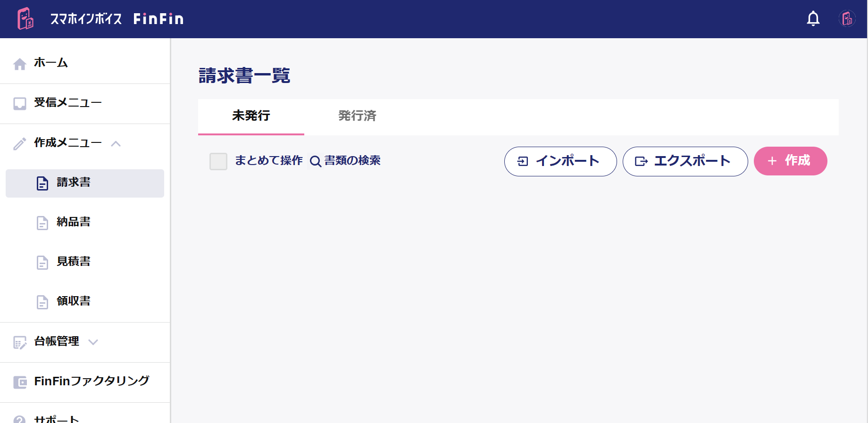This screenshot has height=423, width=868.
Task: Click the まとめて操作 label
Action: click(269, 161)
